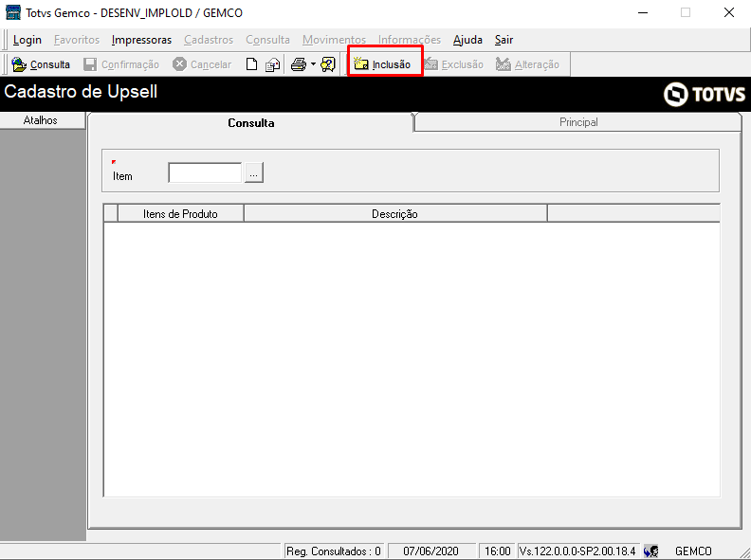Open the Impressoras menu
Viewport: 751px width, 560px height.
[141, 40]
